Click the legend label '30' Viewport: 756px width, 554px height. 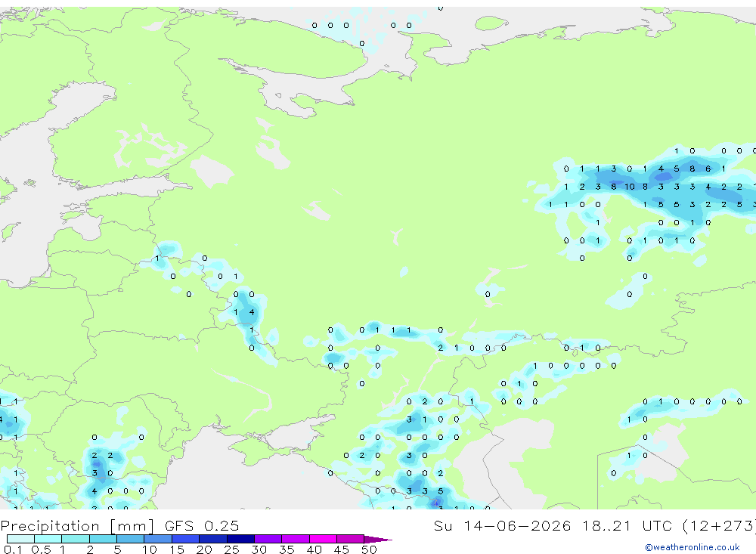click(259, 549)
